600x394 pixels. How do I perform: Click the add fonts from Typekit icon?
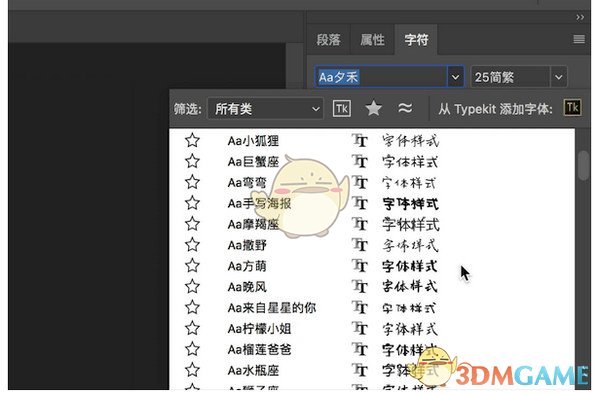572,108
